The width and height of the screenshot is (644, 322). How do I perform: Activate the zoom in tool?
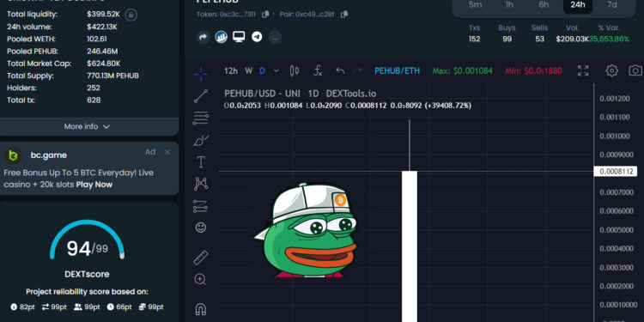[200, 280]
